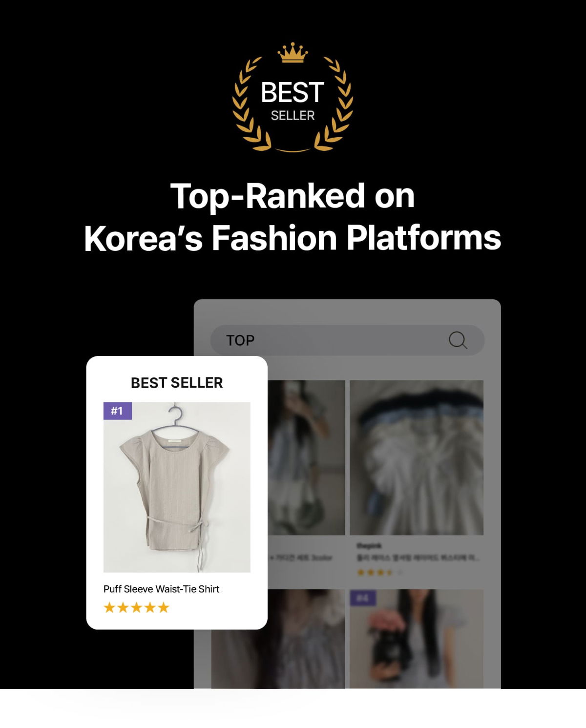Click inside the TOP search field
Screen dimensions: 586x728
pyautogui.click(x=347, y=340)
